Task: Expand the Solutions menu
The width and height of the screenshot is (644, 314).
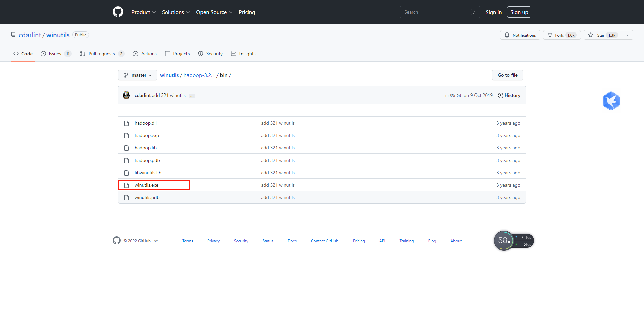Action: tap(176, 12)
